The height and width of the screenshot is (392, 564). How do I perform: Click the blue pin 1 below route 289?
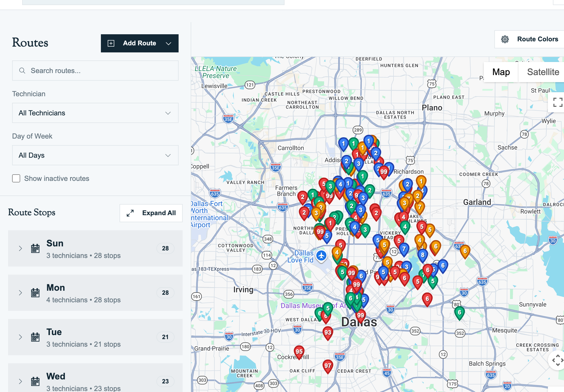click(x=369, y=142)
